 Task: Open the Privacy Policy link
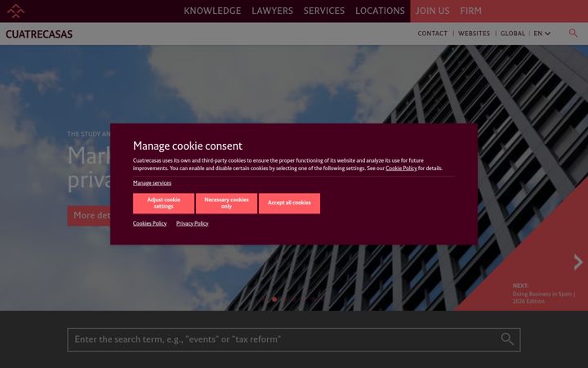[x=192, y=223]
